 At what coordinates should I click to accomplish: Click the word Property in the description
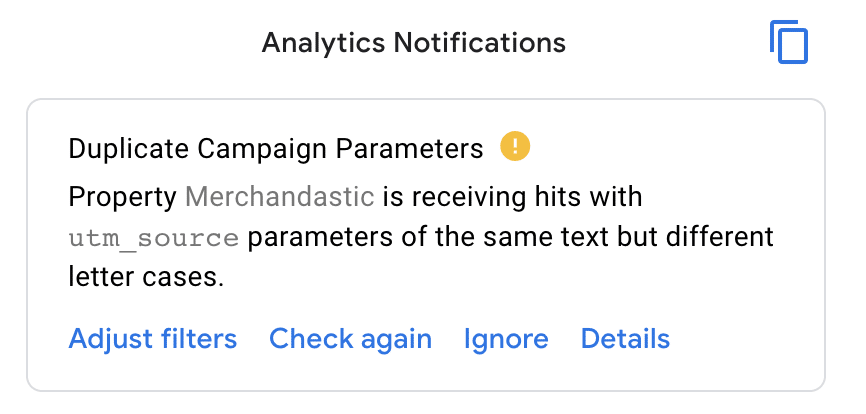point(123,198)
